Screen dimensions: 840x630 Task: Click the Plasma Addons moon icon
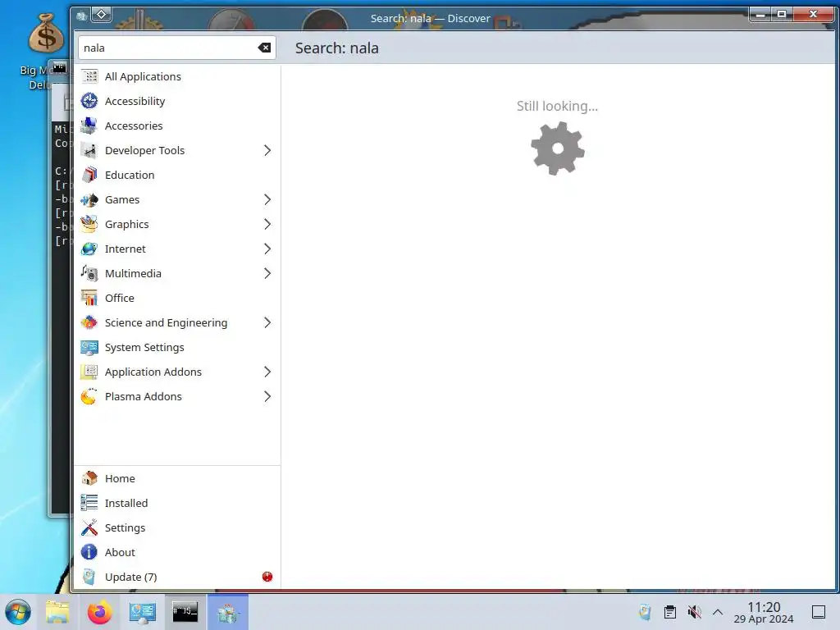pyautogui.click(x=89, y=397)
